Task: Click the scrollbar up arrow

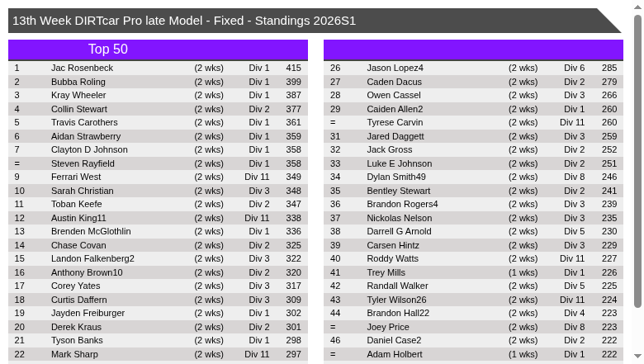Action: tap(637, 7)
